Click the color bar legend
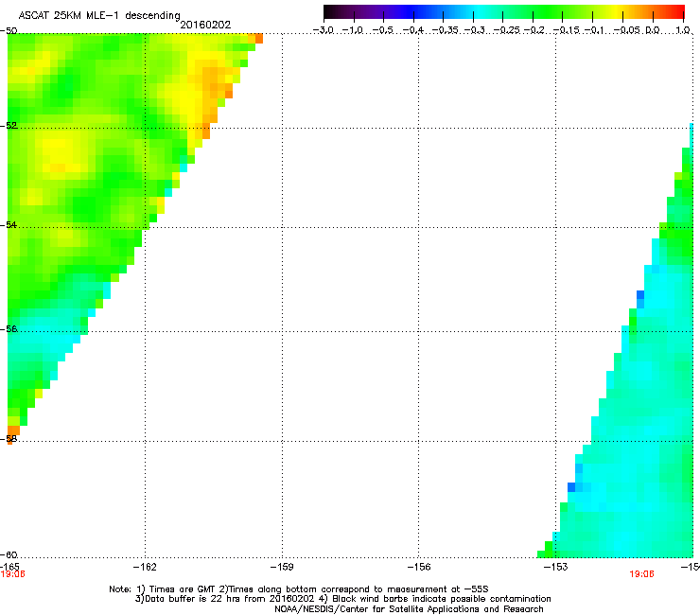The height and width of the screenshot is (615, 700). [504, 12]
